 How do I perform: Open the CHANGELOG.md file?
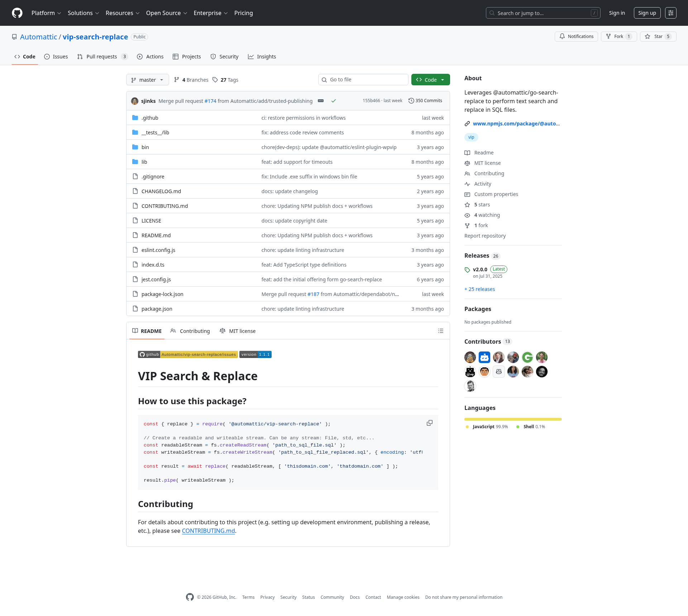161,191
